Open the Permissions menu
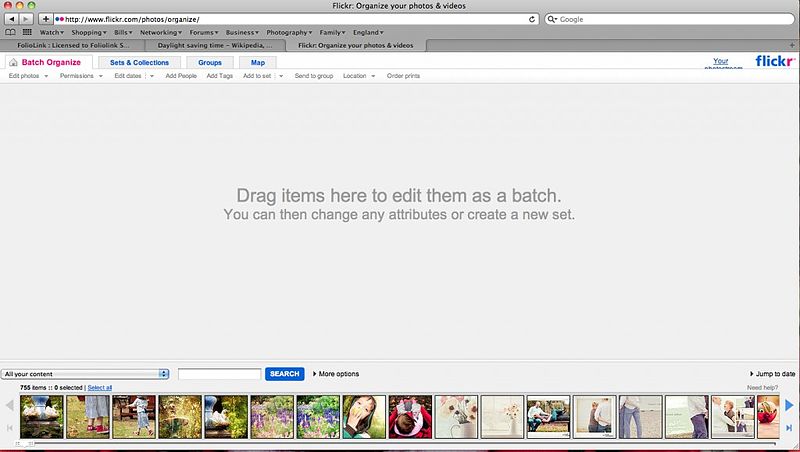800x452 pixels. tap(81, 76)
